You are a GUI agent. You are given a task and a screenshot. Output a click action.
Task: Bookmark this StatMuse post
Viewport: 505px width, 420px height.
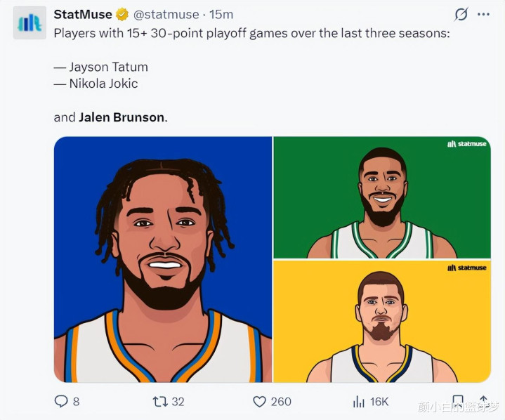pyautogui.click(x=457, y=401)
